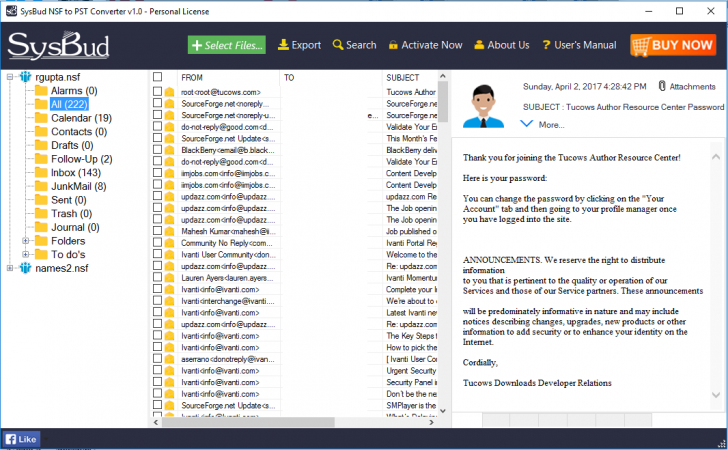Click envelope icon of root@tucows.com email
This screenshot has height=450, width=728.
coord(169,92)
